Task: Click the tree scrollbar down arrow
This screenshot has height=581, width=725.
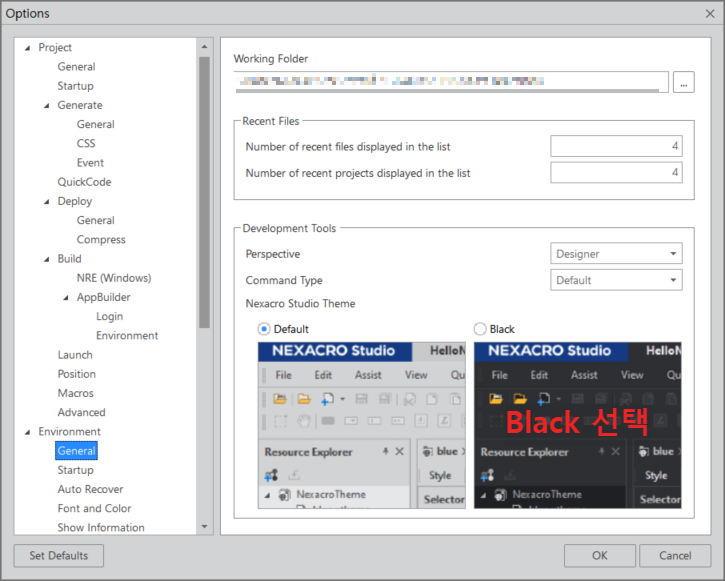Action: tap(204, 526)
